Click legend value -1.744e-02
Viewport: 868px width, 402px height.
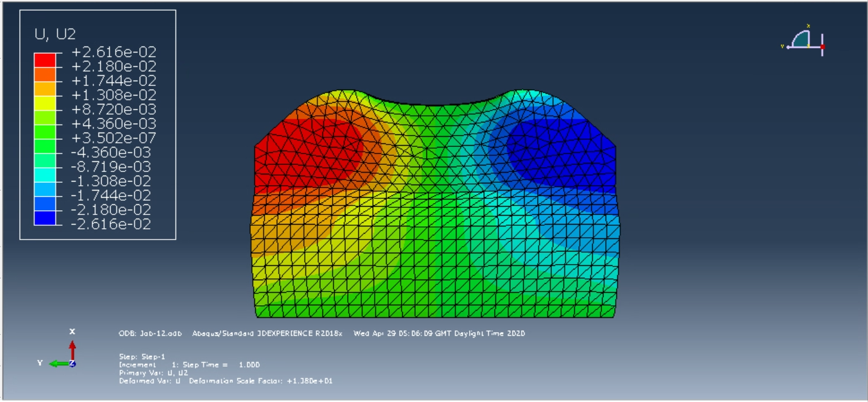click(x=112, y=195)
